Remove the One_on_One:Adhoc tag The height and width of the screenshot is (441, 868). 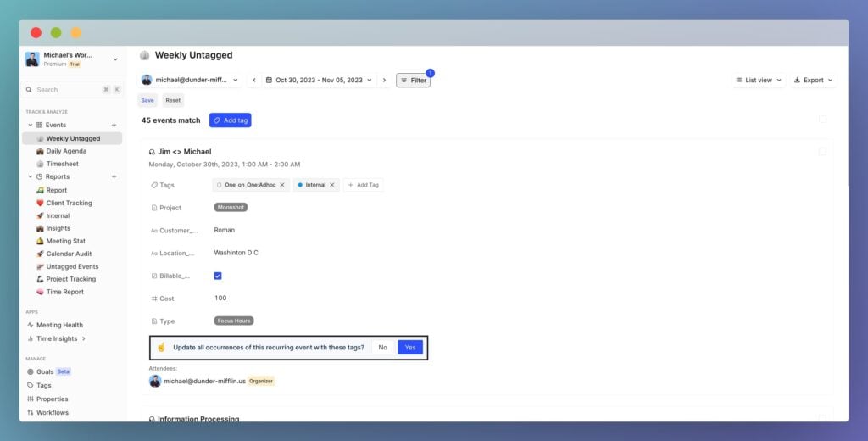tap(282, 185)
